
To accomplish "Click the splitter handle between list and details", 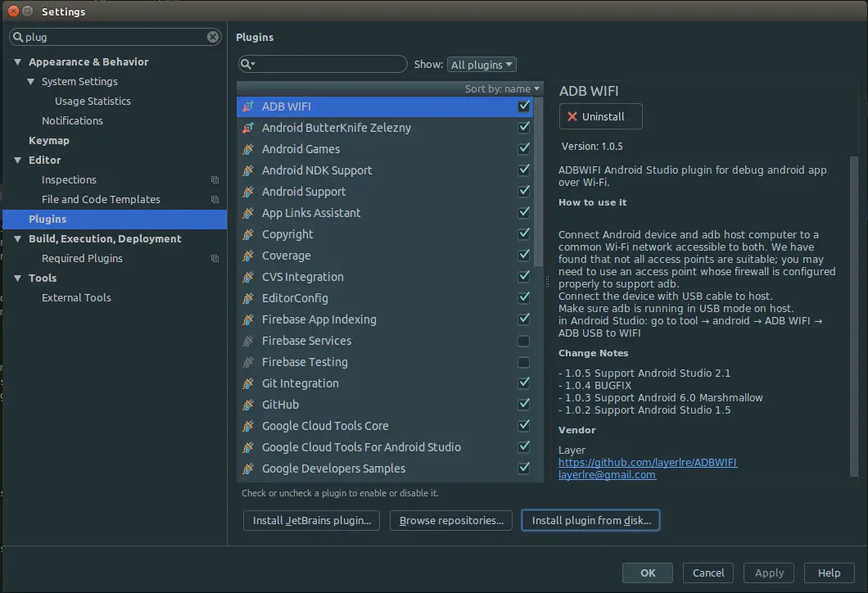I will pyautogui.click(x=548, y=282).
